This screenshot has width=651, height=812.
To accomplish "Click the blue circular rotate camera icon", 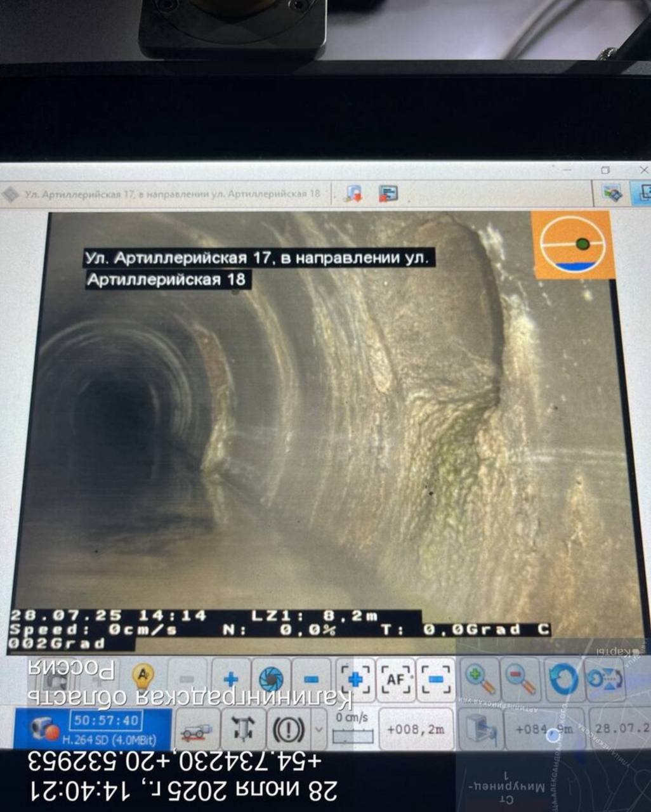I will tap(563, 678).
